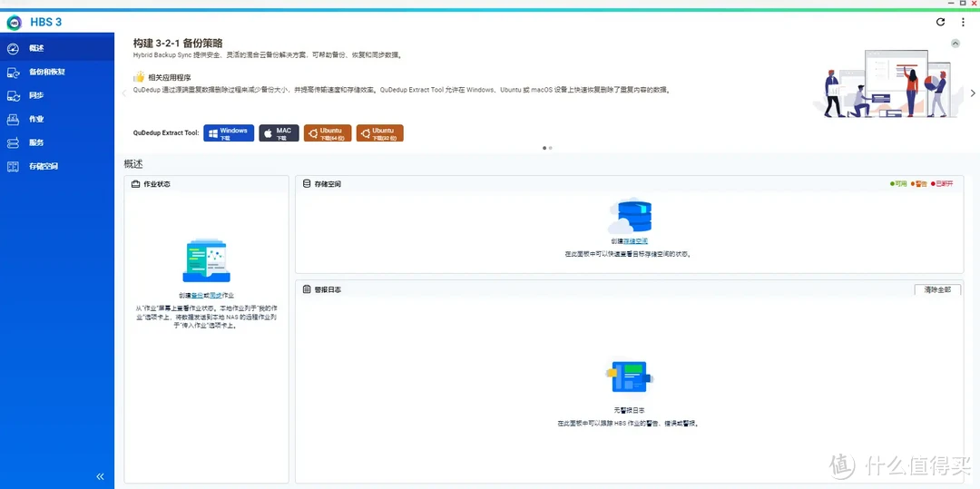Image resolution: width=980 pixels, height=489 pixels.
Task: Click the 无警报日志 message text
Action: click(x=630, y=410)
